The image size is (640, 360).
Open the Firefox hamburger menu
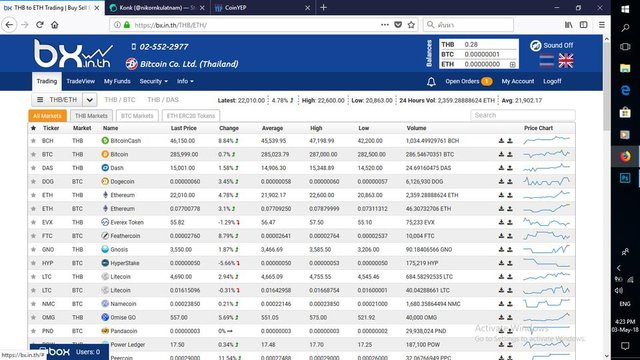click(602, 25)
